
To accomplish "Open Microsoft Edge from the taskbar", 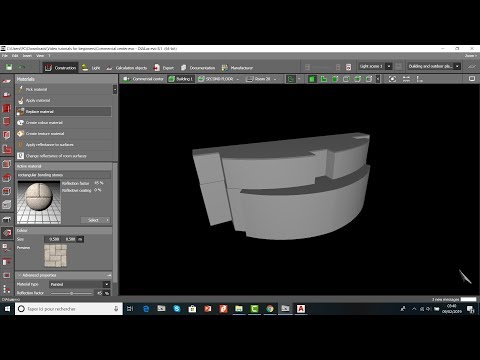I will (x=146, y=309).
